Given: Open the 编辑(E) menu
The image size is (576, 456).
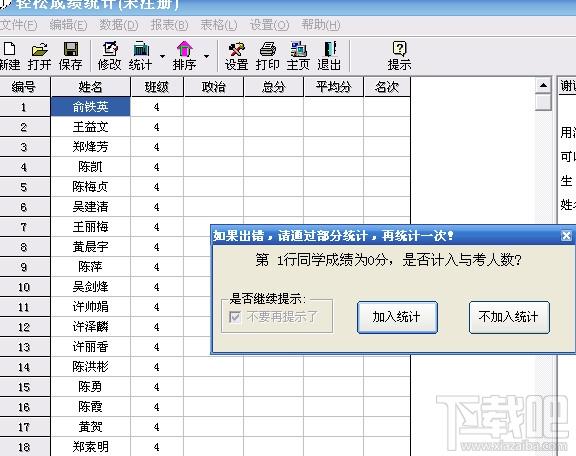Looking at the screenshot, I should tap(68, 25).
